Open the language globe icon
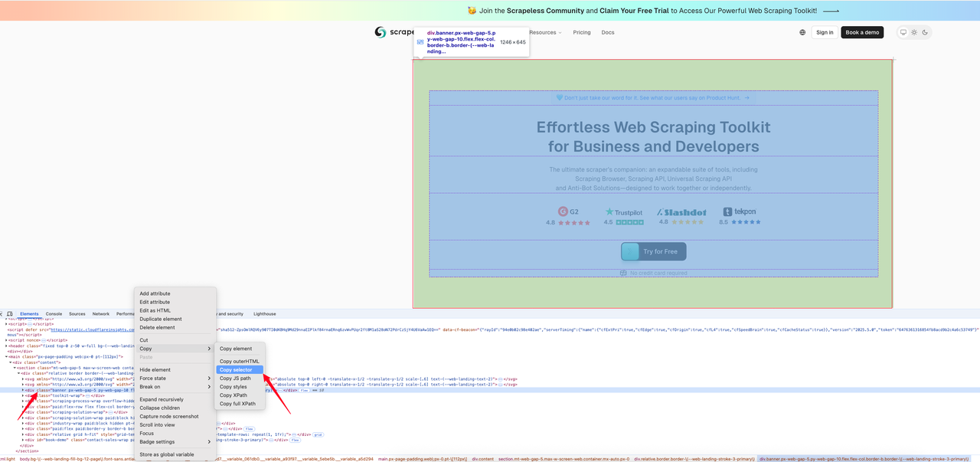 pyautogui.click(x=802, y=32)
